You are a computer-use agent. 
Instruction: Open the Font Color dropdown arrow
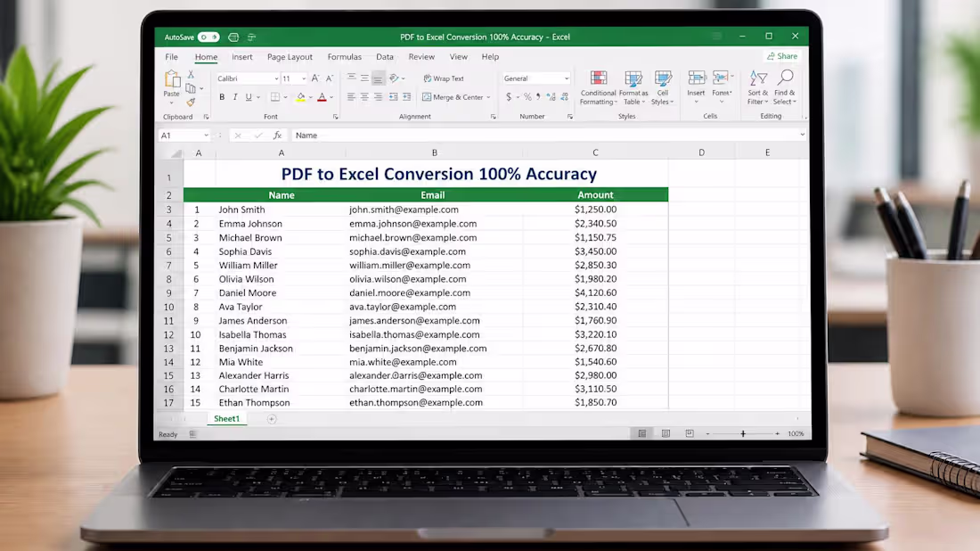point(331,97)
